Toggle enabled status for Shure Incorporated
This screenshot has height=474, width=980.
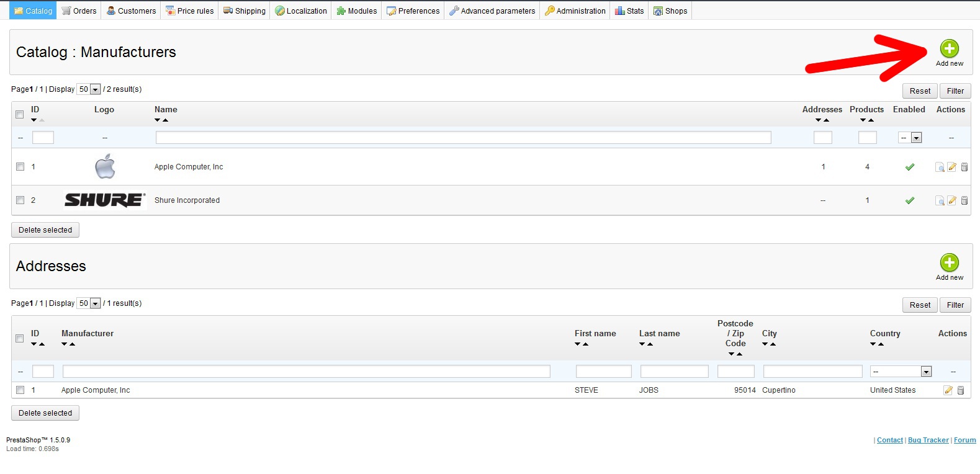[x=910, y=200]
